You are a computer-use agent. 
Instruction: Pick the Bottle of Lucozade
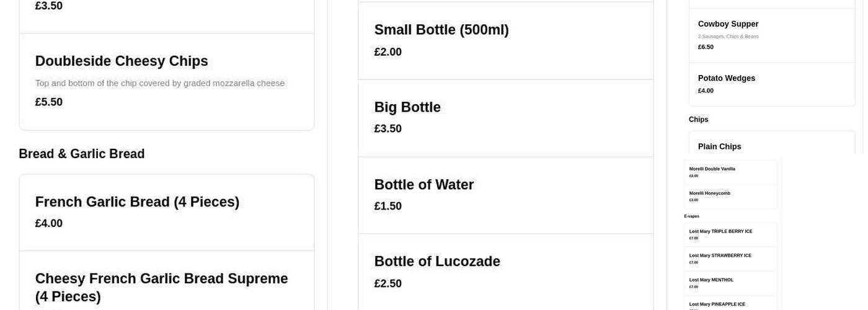[x=505, y=272]
